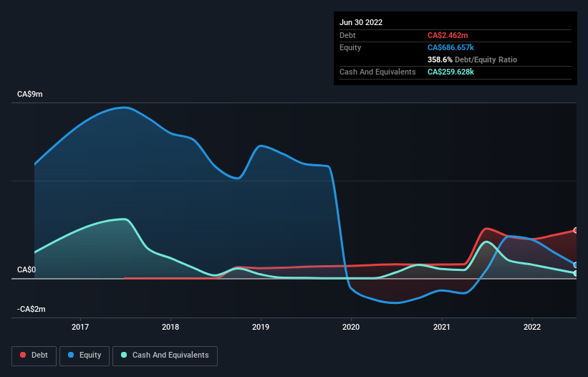Click the Jun 30 2022 tooltip date
The height and width of the screenshot is (377, 588).
(361, 22)
